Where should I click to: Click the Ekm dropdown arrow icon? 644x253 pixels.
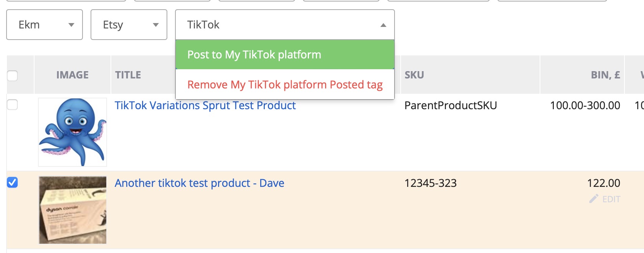click(71, 25)
